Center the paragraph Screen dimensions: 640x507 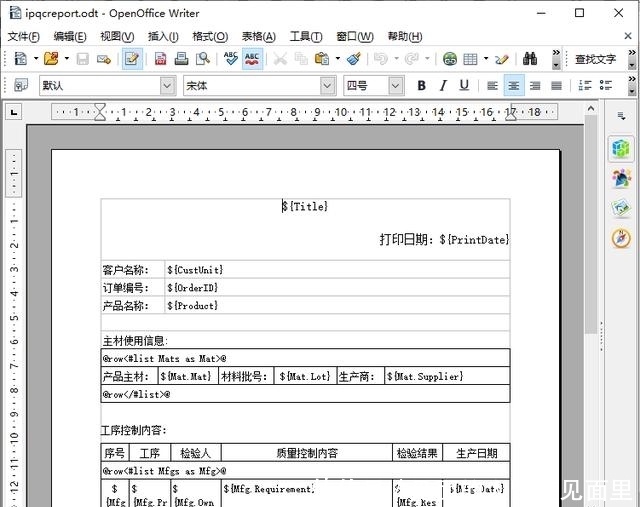point(514,85)
